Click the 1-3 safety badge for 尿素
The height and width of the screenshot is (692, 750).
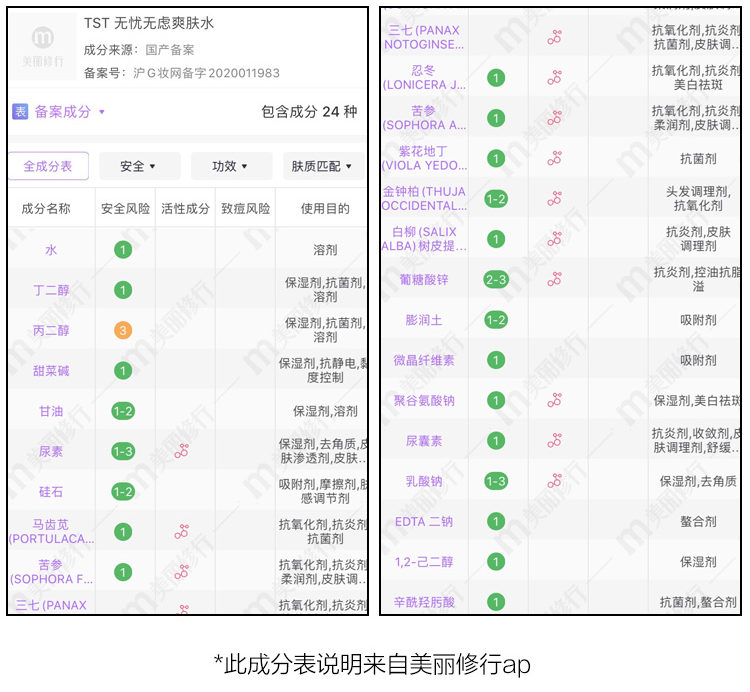click(123, 451)
